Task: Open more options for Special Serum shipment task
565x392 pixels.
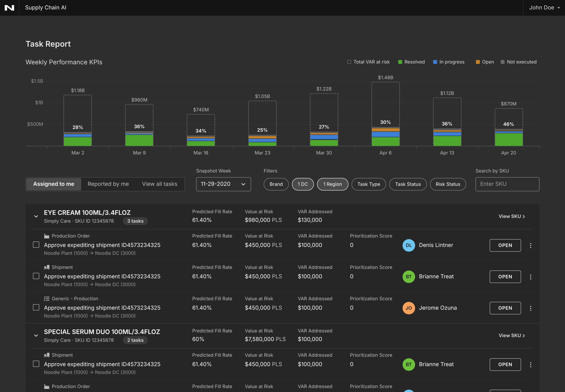Action: coord(531,365)
